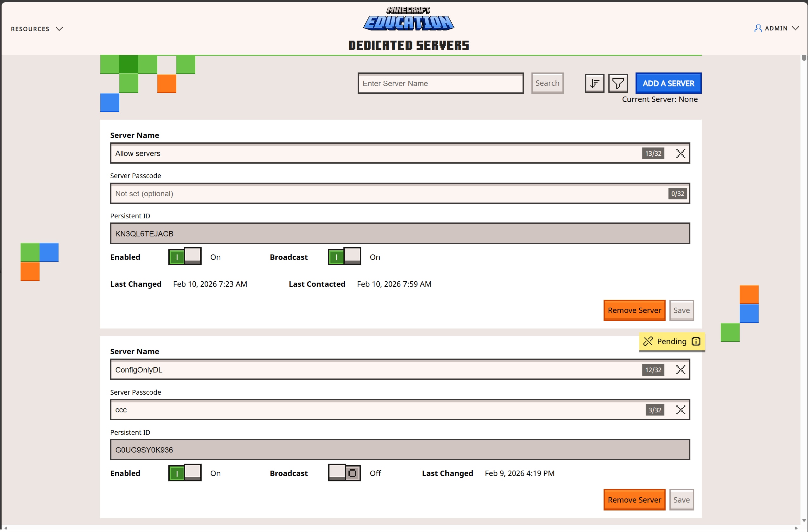Click the sort icon next to the filter

594,83
